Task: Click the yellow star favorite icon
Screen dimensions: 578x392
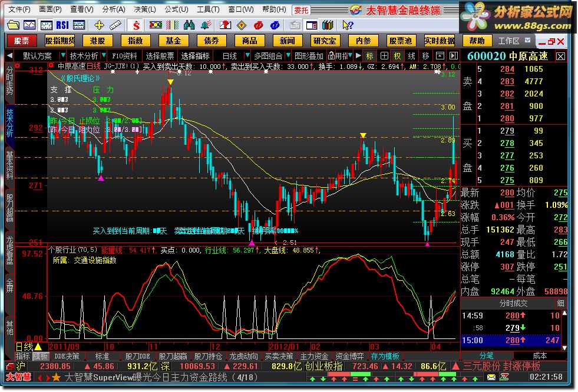Action: click(56, 378)
